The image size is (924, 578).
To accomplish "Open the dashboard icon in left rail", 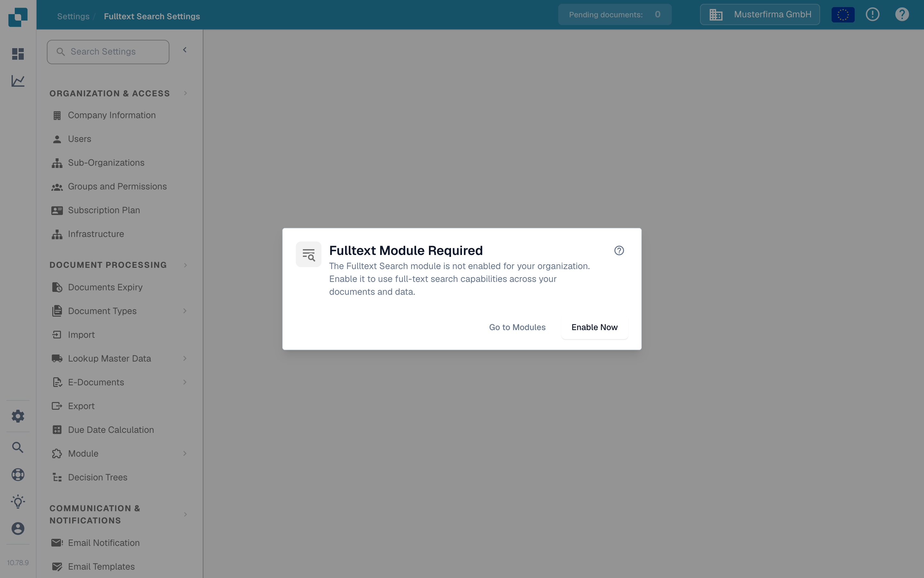I will (x=18, y=54).
